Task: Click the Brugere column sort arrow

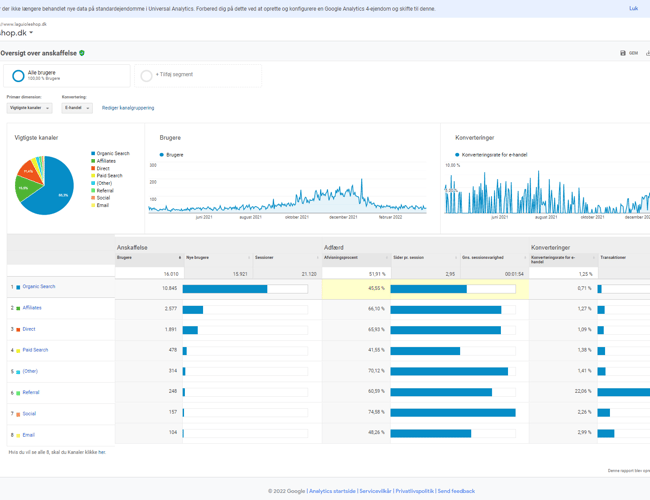Action: tap(179, 258)
